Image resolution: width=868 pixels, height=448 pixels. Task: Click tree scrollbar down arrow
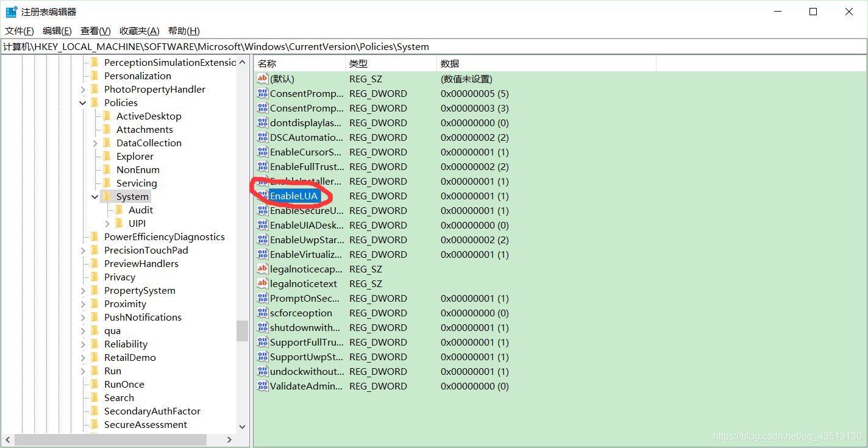(242, 427)
